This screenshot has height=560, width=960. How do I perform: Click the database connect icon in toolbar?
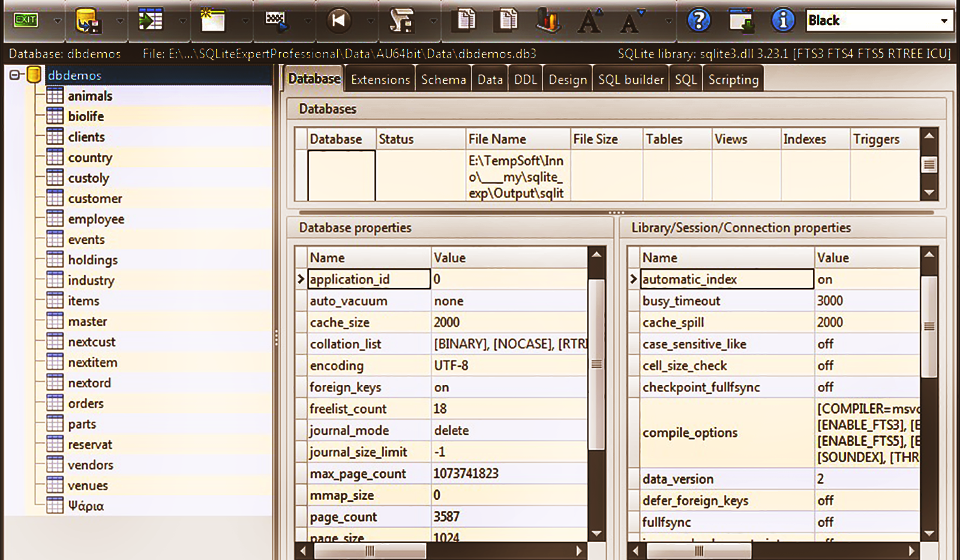pyautogui.click(x=88, y=20)
